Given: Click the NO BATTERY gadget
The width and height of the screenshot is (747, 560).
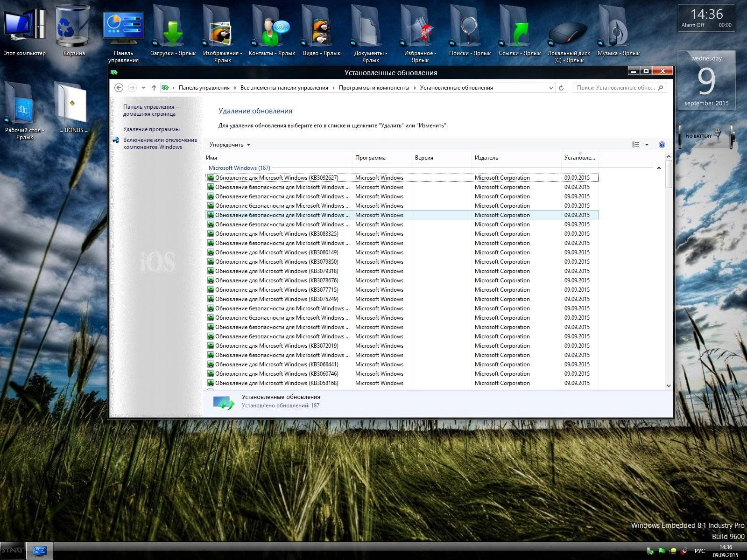Looking at the screenshot, I should (x=706, y=136).
